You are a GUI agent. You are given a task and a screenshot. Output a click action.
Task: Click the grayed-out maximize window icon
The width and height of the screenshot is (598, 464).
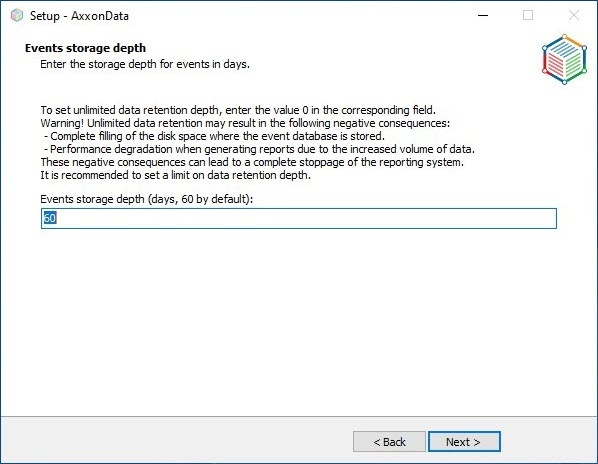pyautogui.click(x=528, y=15)
